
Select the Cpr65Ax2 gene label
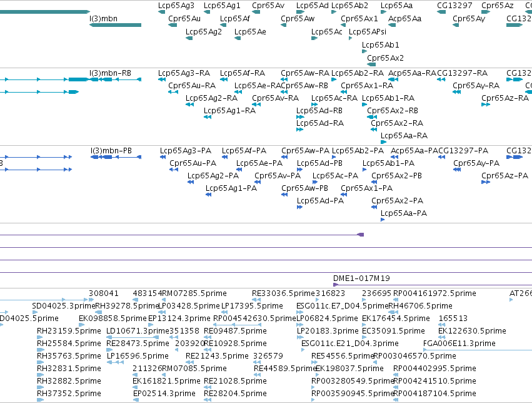(x=386, y=58)
